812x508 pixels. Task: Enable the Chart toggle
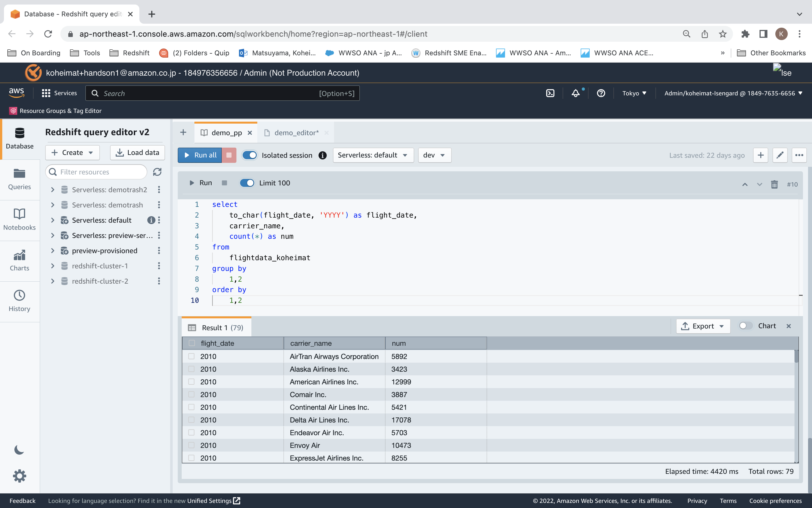tap(745, 326)
